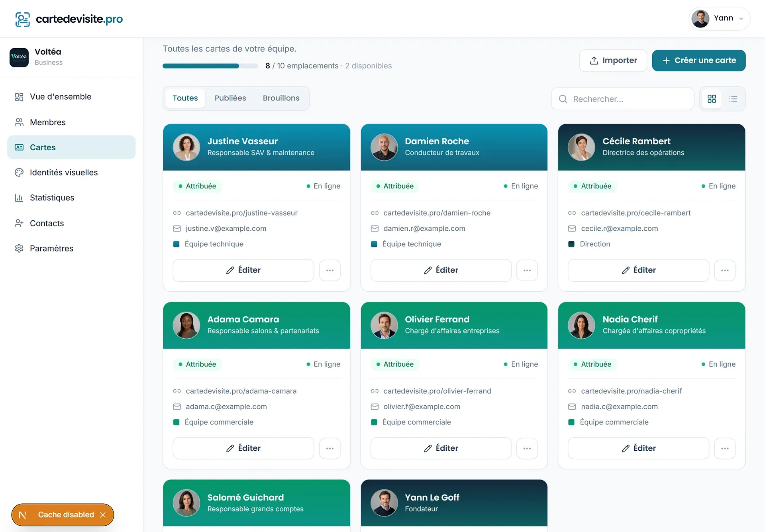Click Justine Vasseur's profile photo
This screenshot has width=765, height=532.
point(186,147)
